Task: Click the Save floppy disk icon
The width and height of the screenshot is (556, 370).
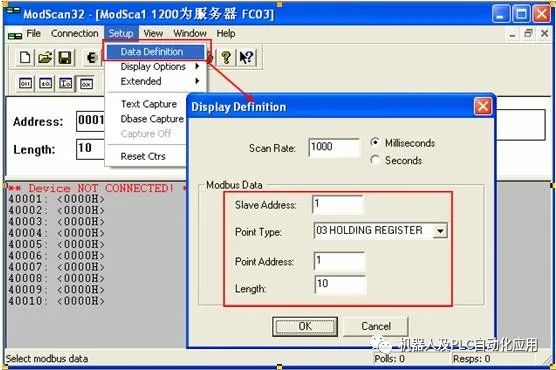Action: coord(65,57)
